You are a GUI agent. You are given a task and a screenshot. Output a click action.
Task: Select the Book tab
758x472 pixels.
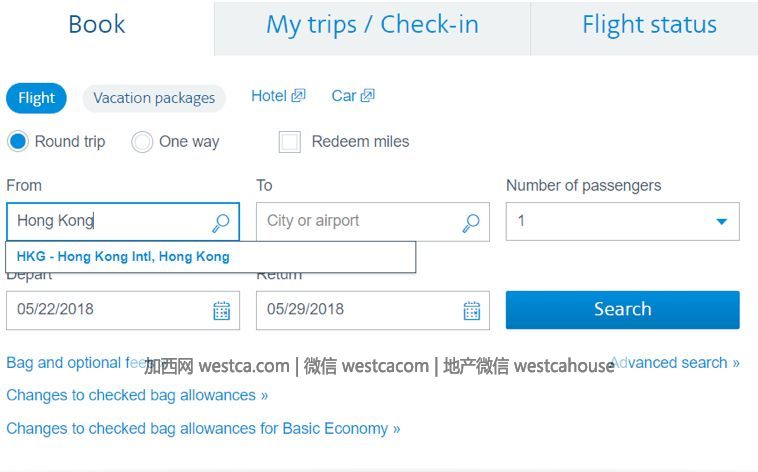(x=97, y=25)
